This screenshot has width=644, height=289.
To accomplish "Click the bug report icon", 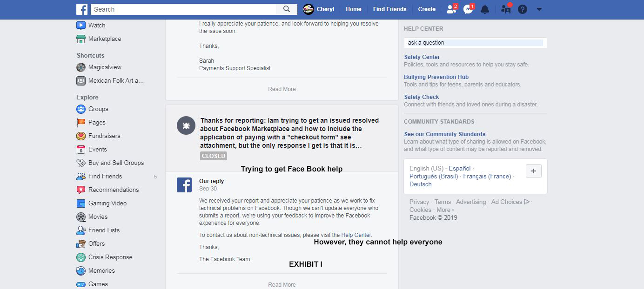I will coord(186,125).
